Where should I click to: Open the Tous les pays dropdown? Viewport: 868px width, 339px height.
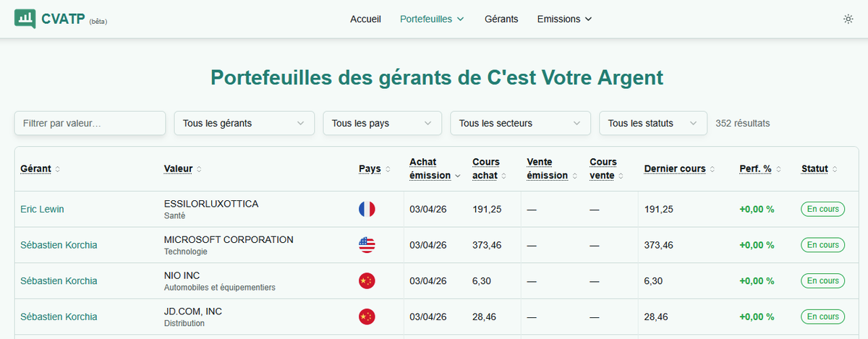[x=382, y=123]
